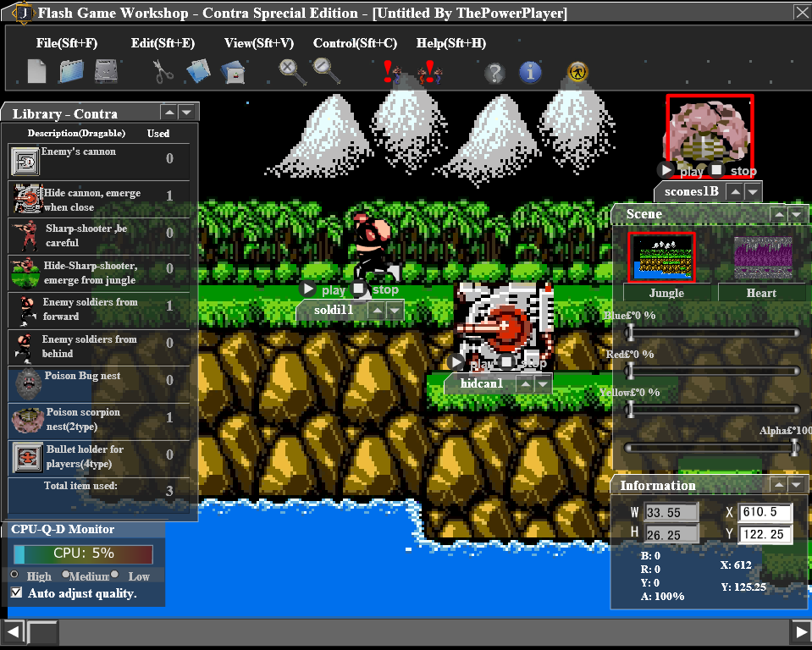
Task: Click the first red exclamation soldier icon
Action: point(392,72)
